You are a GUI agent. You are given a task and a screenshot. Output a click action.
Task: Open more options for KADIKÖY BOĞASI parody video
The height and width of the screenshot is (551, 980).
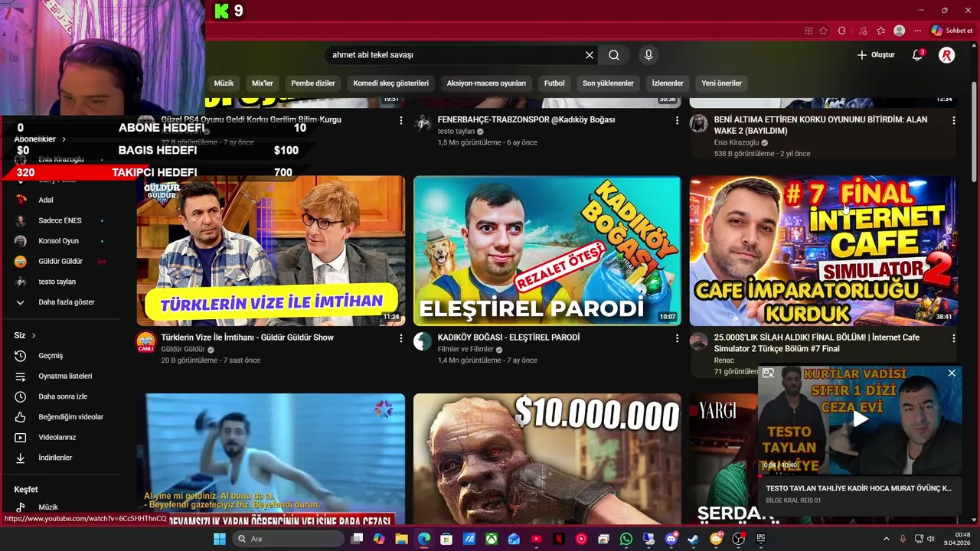(677, 338)
